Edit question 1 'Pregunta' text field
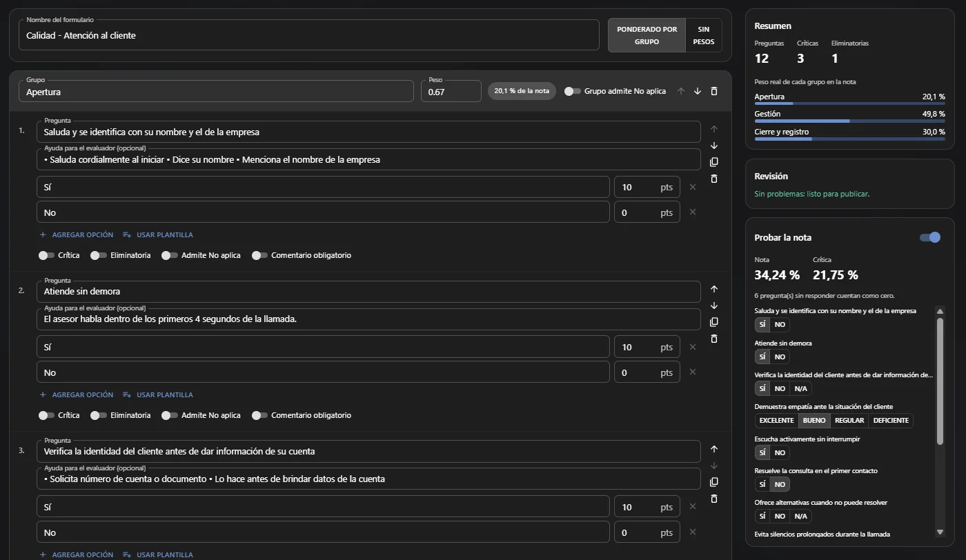 click(368, 132)
